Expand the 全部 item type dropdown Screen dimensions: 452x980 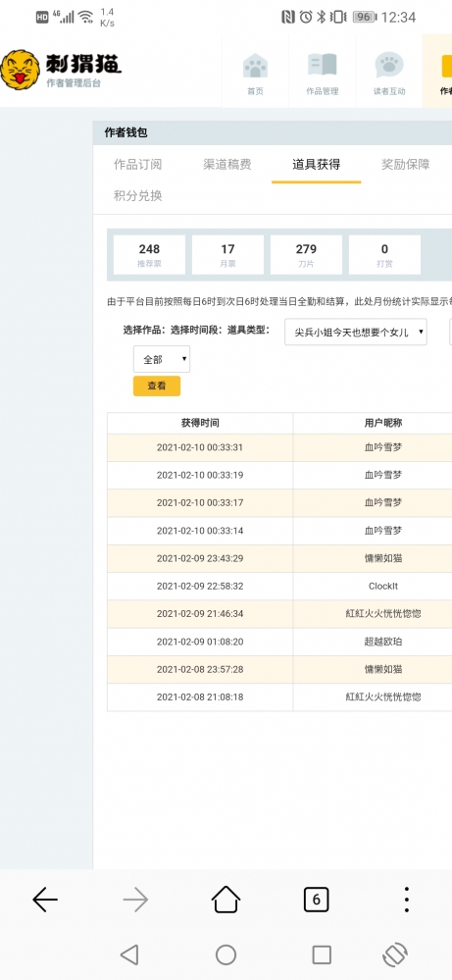(162, 359)
